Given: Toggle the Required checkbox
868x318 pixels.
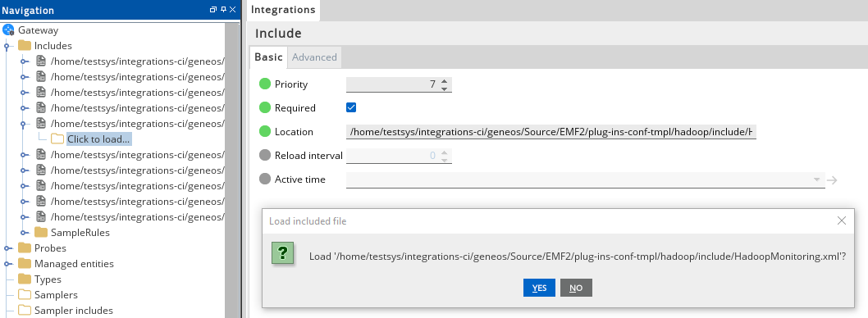Looking at the screenshot, I should [350, 107].
